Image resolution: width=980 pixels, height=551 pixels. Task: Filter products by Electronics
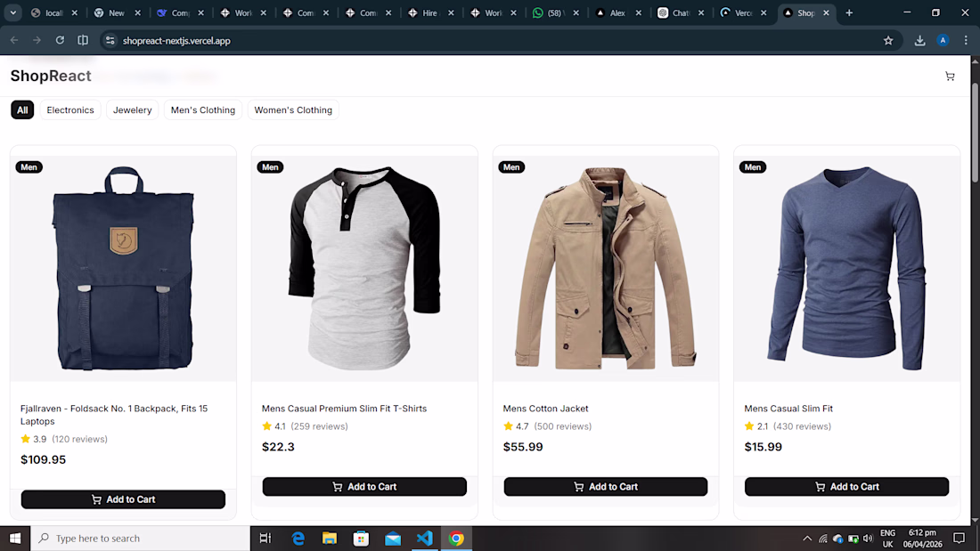70,110
